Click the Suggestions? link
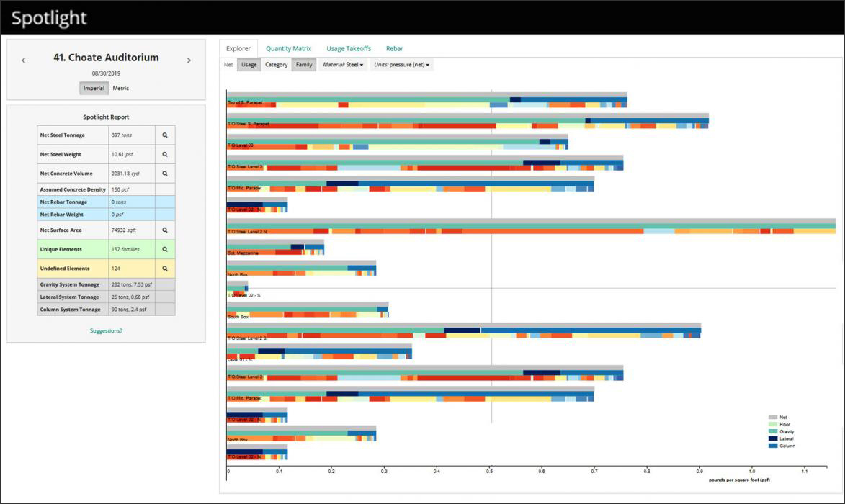845x504 pixels. pyautogui.click(x=106, y=330)
